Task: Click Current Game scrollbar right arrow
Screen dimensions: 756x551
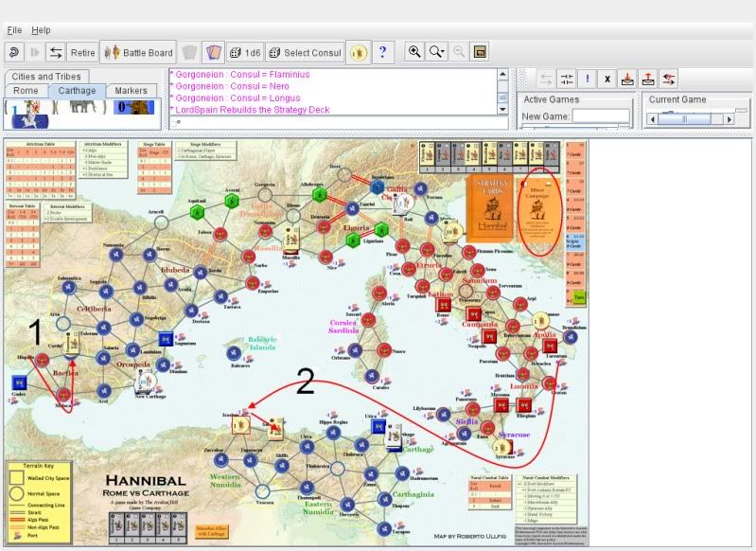Action: (x=729, y=118)
